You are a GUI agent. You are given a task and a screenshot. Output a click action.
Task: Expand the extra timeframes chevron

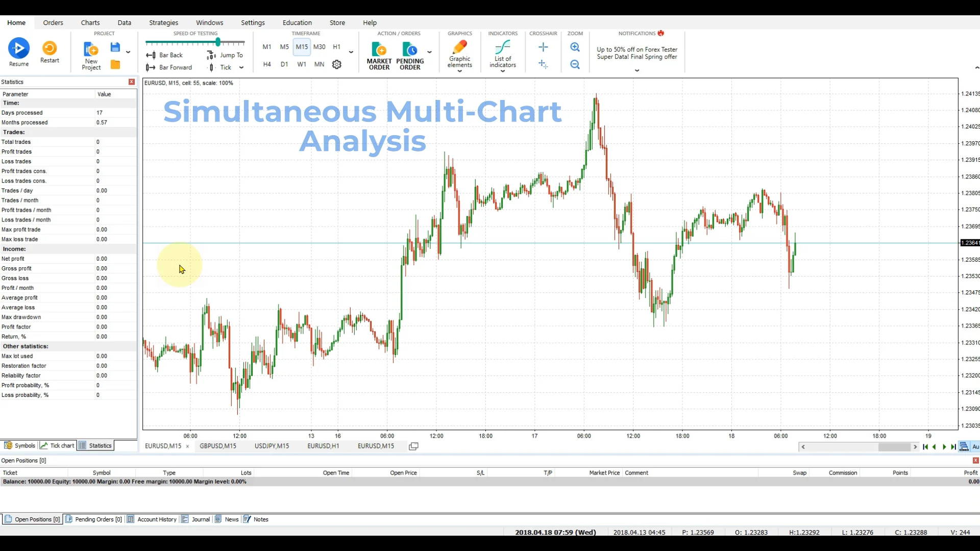tap(351, 52)
